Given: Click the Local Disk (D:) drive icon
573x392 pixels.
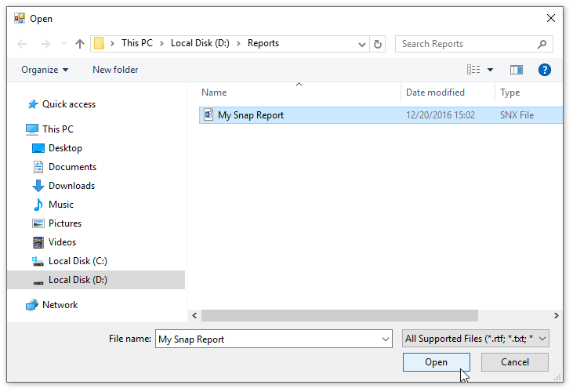Looking at the screenshot, I should 38,281.
